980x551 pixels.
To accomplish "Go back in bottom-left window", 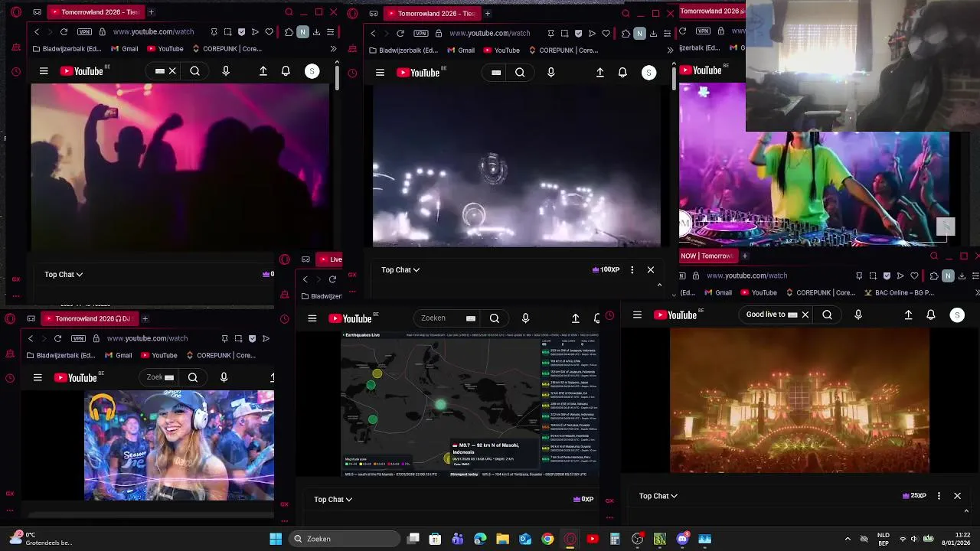I will [31, 338].
